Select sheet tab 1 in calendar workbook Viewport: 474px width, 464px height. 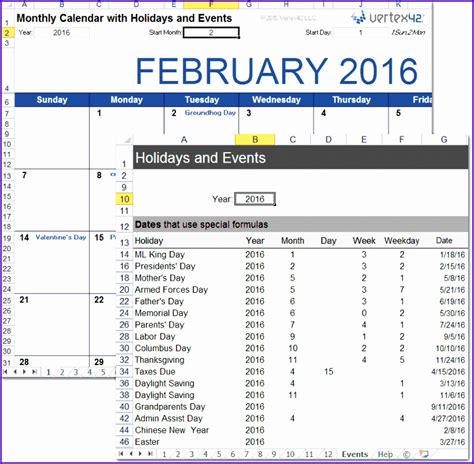[48, 372]
